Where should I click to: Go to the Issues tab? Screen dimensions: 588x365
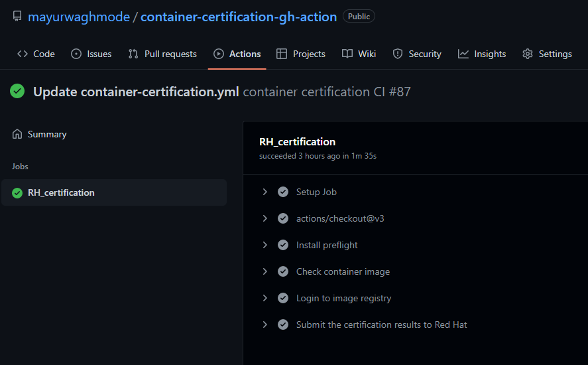(91, 54)
